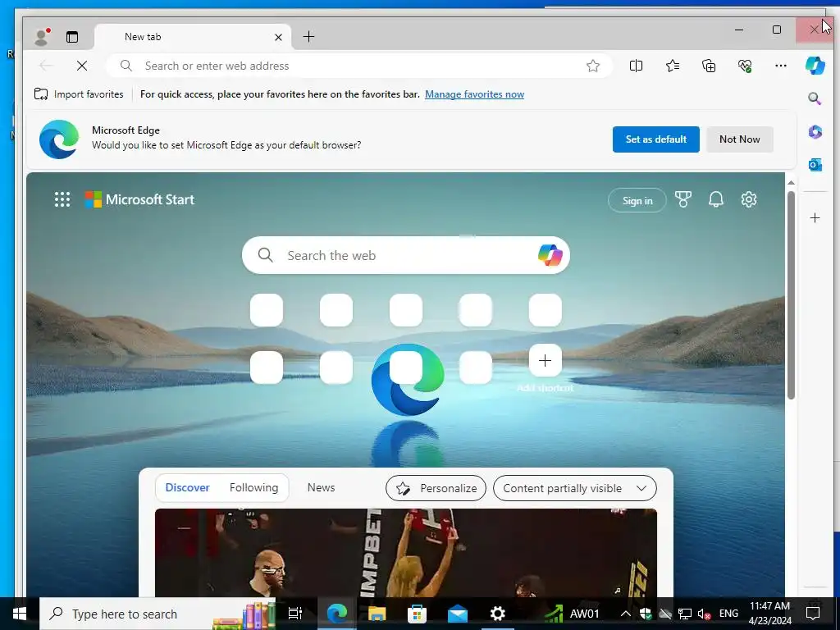Viewport: 840px width, 630px height.
Task: Open page settings gear icon
Action: point(748,199)
